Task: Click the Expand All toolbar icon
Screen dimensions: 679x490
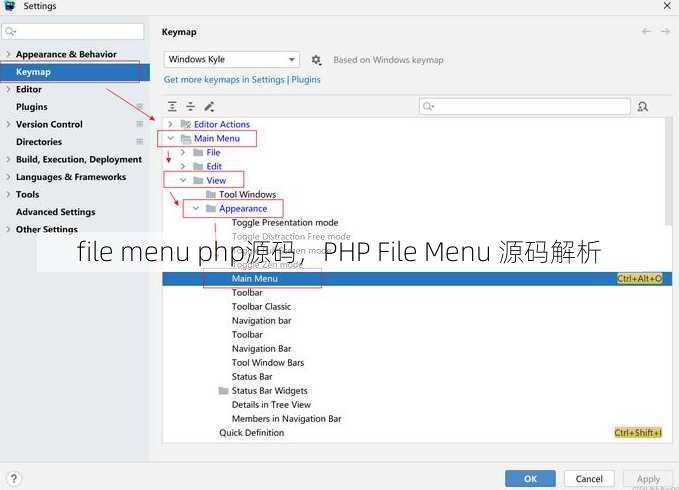Action: click(172, 106)
